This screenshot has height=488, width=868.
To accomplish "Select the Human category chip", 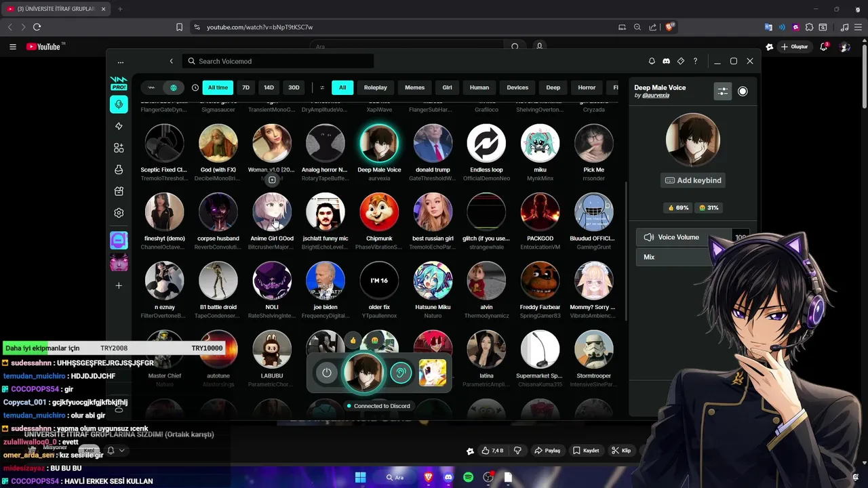I will (479, 87).
